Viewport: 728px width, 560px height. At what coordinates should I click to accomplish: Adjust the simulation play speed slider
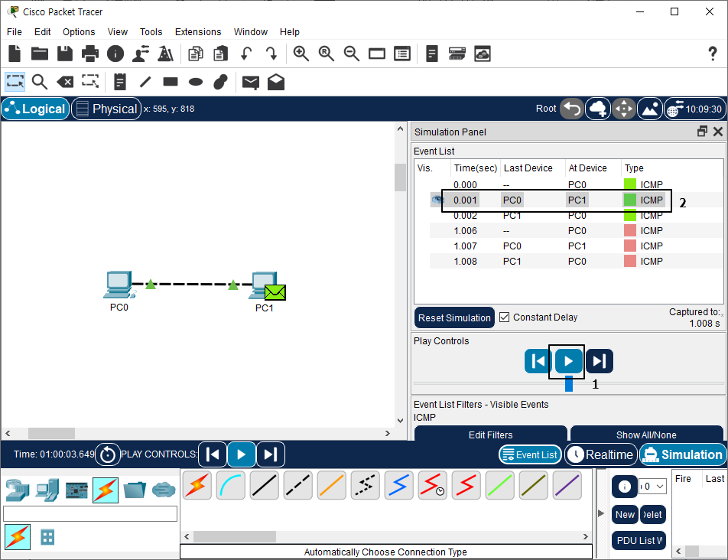(x=569, y=384)
